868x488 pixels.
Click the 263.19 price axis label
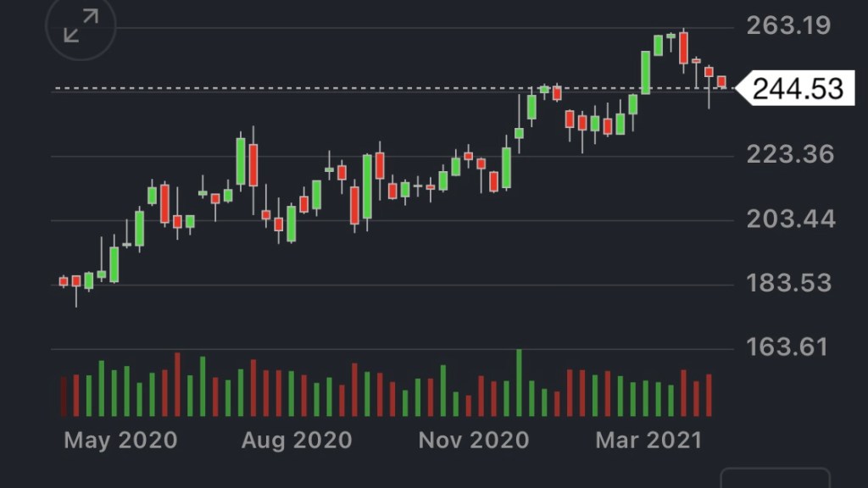click(x=789, y=25)
